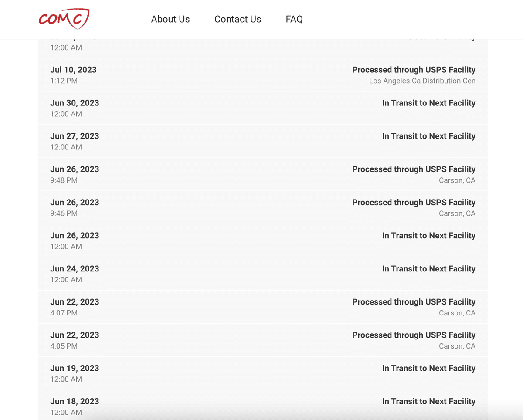Select Carson, CA in 4:05 PM row

[457, 346]
